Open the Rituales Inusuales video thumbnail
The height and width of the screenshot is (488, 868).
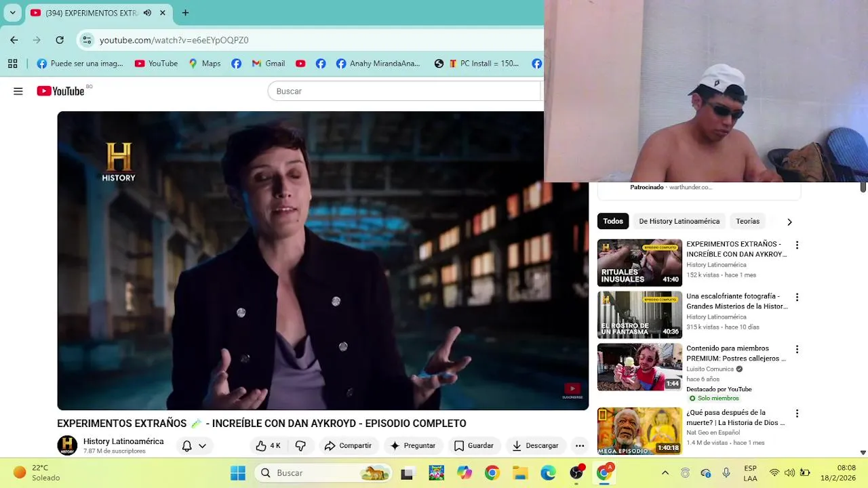click(x=639, y=262)
